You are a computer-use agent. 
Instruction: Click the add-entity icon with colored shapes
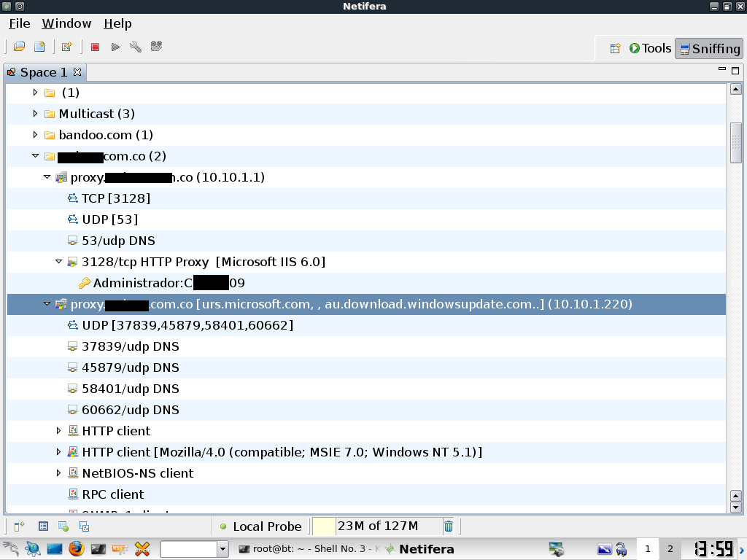click(x=66, y=47)
